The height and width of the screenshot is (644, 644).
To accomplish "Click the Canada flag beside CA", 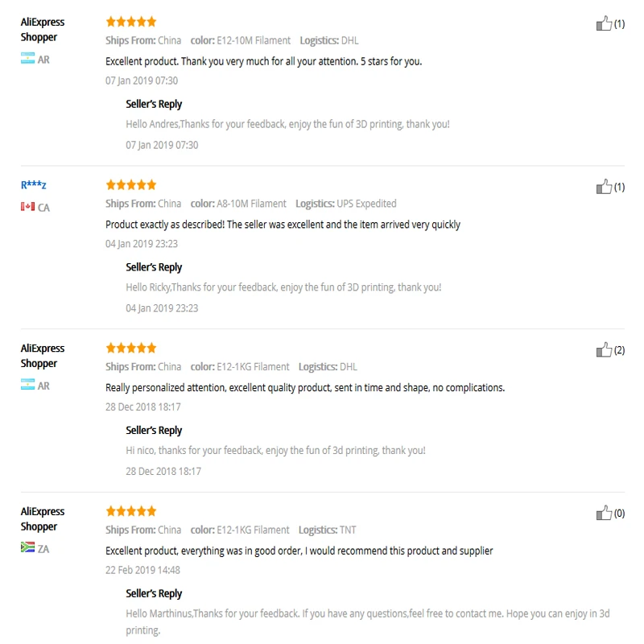I will coord(27,206).
